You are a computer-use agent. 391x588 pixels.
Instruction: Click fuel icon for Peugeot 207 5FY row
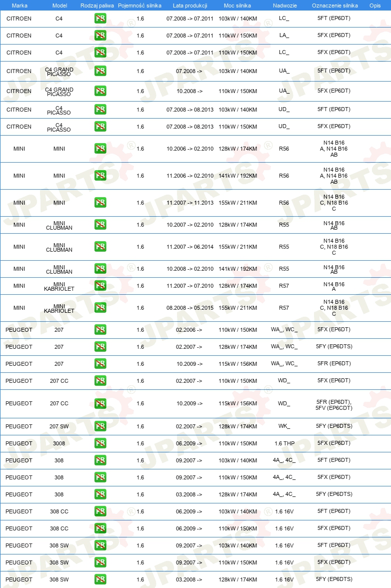click(x=100, y=347)
